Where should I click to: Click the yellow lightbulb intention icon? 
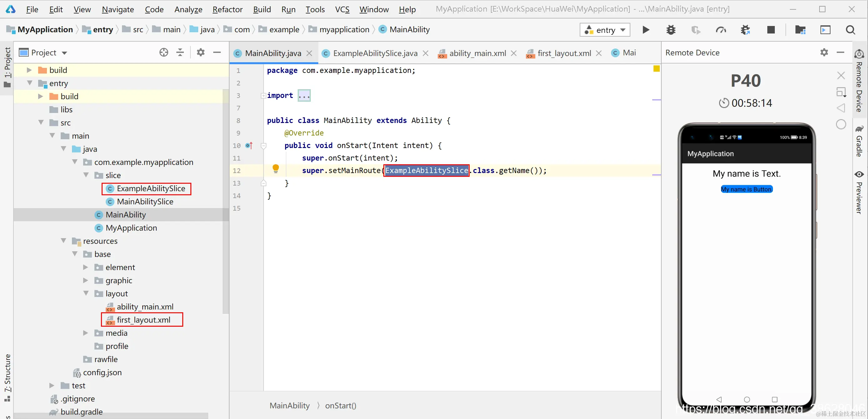[x=275, y=168]
